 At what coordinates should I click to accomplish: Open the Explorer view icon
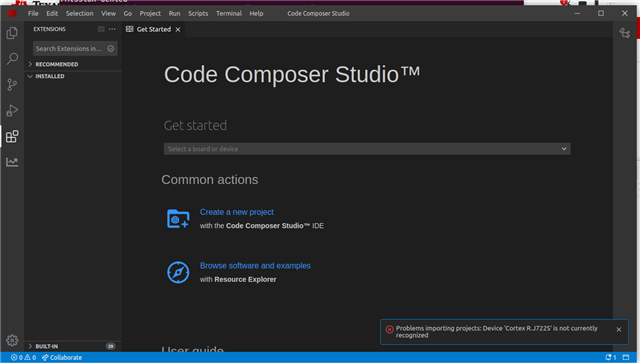pyautogui.click(x=12, y=33)
